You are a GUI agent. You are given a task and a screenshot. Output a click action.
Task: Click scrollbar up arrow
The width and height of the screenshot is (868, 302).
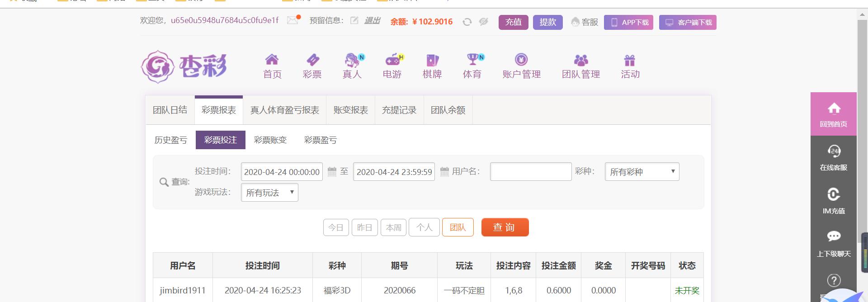862,14
